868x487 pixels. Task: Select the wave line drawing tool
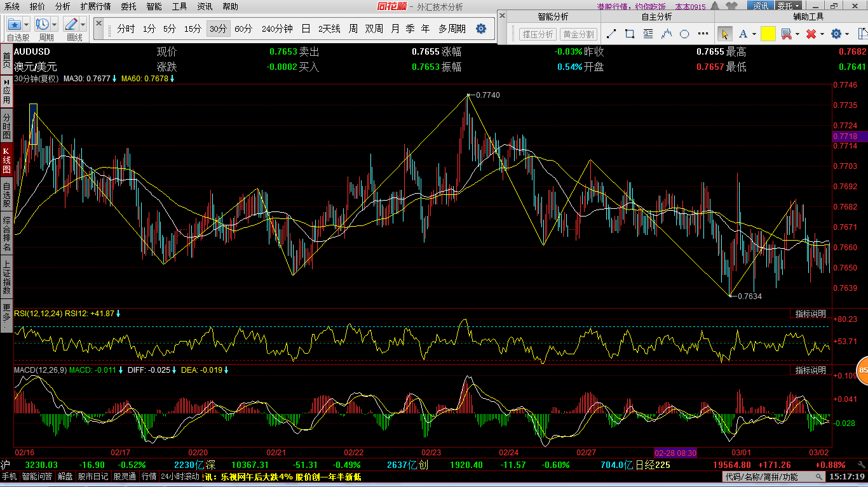pos(667,34)
